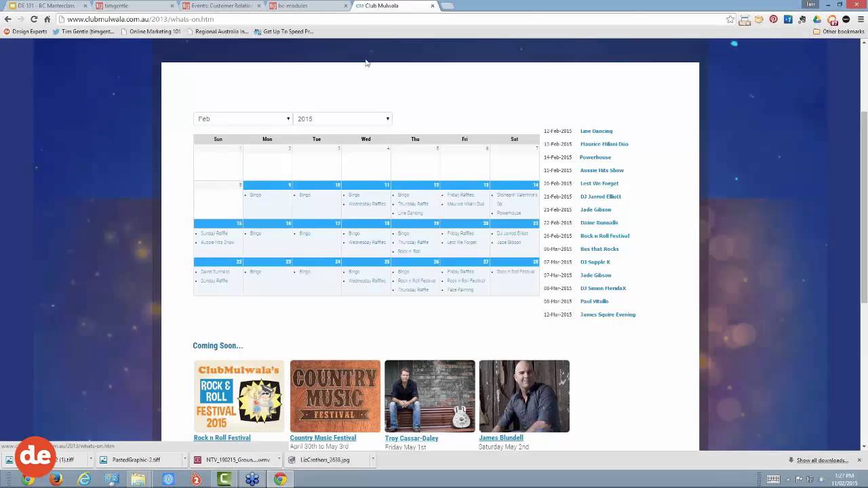Screen dimensions: 868x488
Task: Click the Country Music Festival title link
Action: click(323, 438)
